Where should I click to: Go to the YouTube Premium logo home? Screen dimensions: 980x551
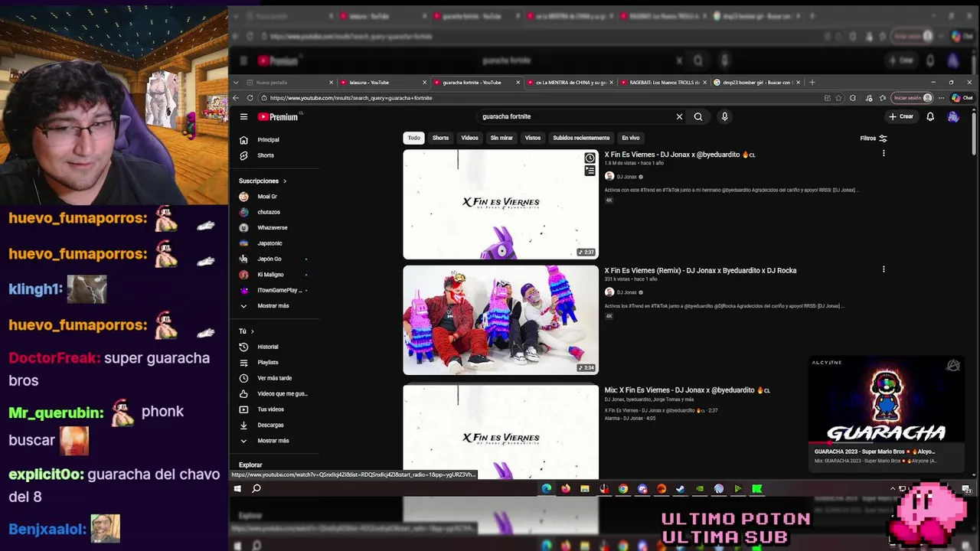277,117
